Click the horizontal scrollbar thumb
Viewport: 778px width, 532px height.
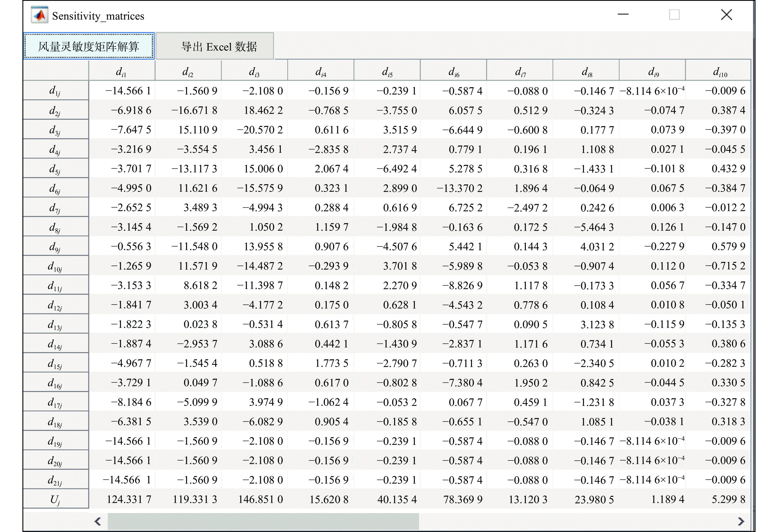pos(263,521)
